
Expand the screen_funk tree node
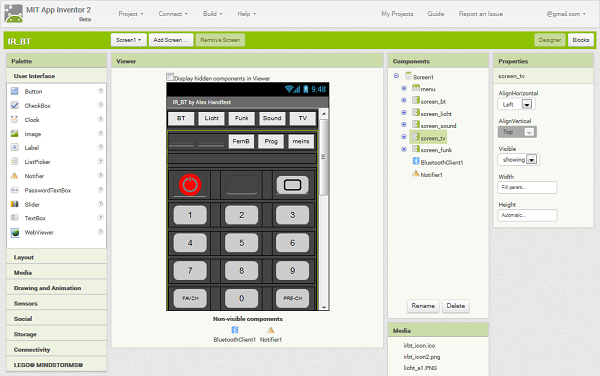[x=404, y=149]
